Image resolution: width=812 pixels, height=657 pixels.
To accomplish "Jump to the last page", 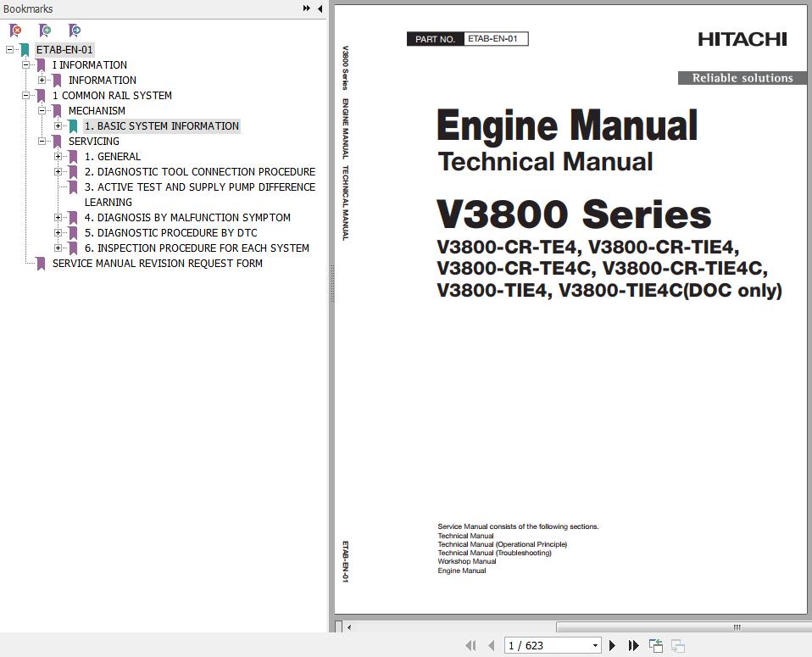I will 633,646.
